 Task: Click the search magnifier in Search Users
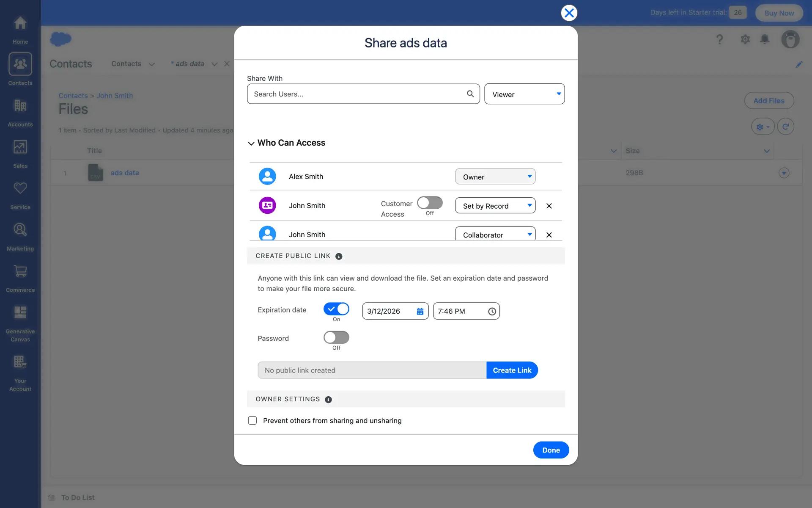tap(470, 94)
